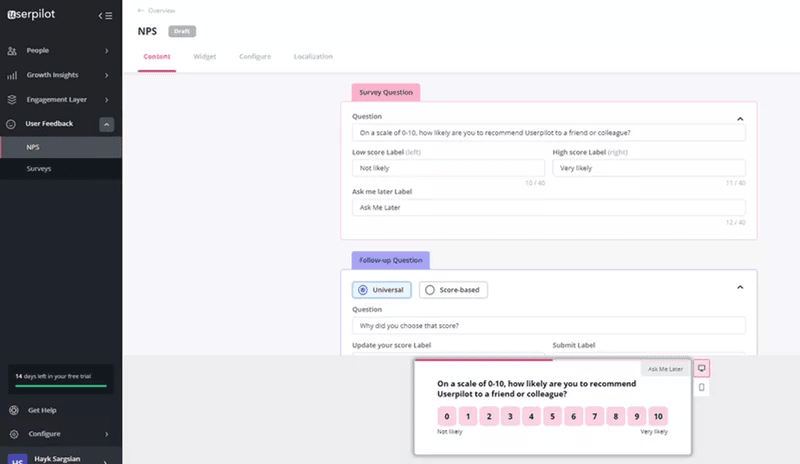800x464 pixels.
Task: Select Surveys in the sidebar
Action: coord(61,168)
